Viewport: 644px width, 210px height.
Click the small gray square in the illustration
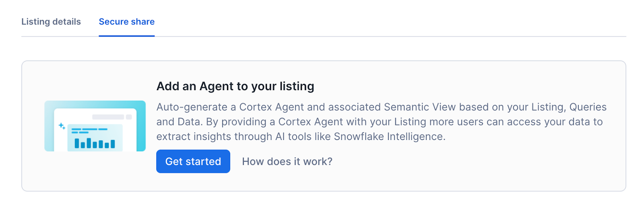tap(129, 117)
